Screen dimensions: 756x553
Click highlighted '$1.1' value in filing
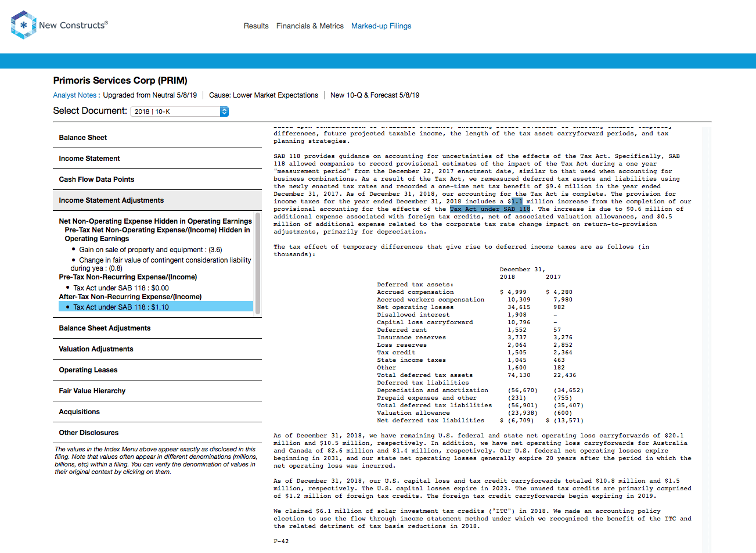click(x=517, y=202)
